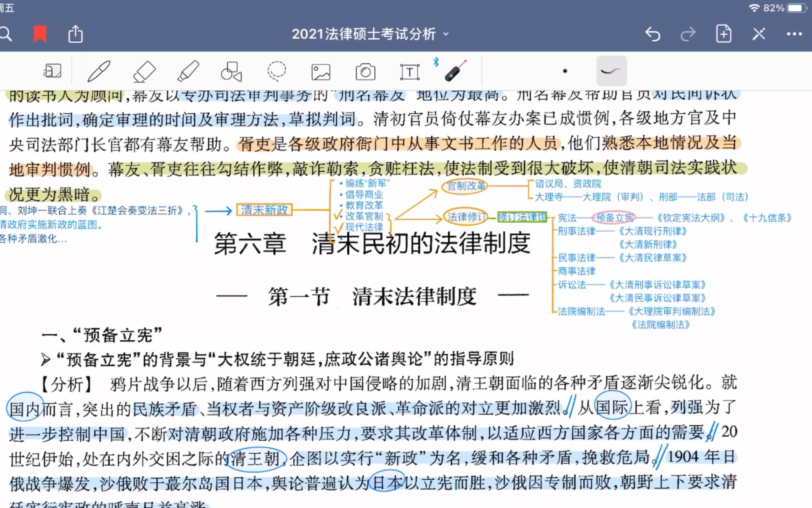Select the Highlighter tool
Screen dimensions: 812x508
click(188, 71)
